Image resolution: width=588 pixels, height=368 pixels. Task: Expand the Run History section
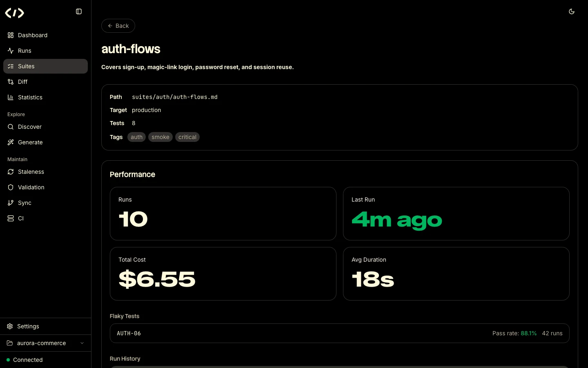[x=125, y=359]
